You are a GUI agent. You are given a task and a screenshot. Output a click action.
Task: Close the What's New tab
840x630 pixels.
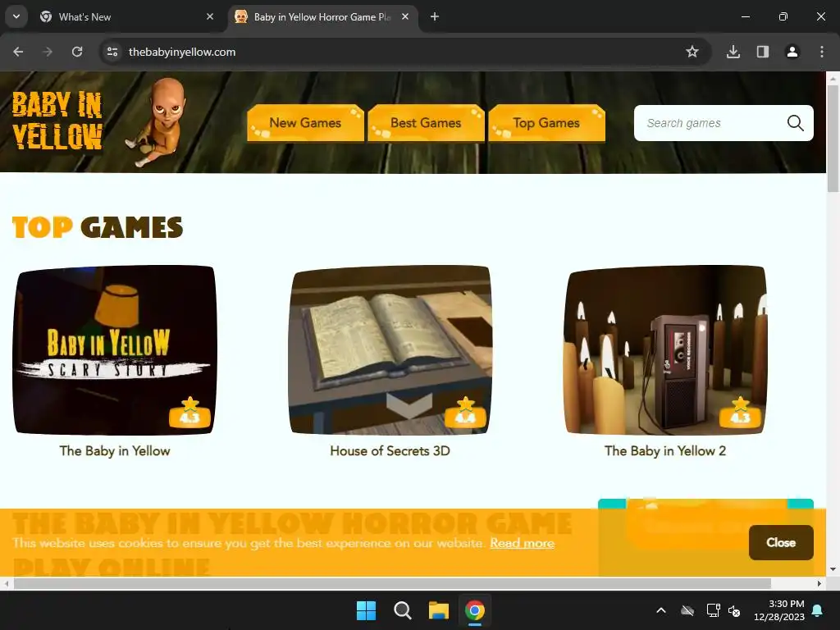(x=210, y=16)
